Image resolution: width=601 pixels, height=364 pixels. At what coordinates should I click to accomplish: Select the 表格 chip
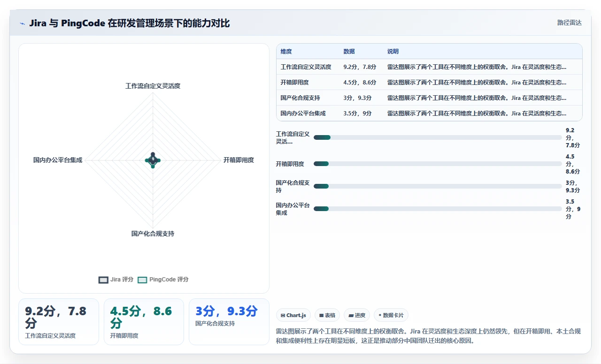coord(327,315)
